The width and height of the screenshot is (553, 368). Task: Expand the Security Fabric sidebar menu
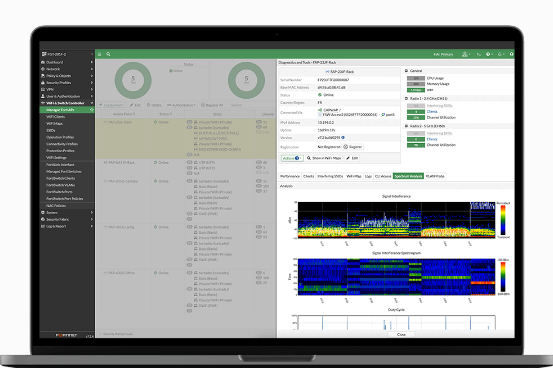(67, 219)
